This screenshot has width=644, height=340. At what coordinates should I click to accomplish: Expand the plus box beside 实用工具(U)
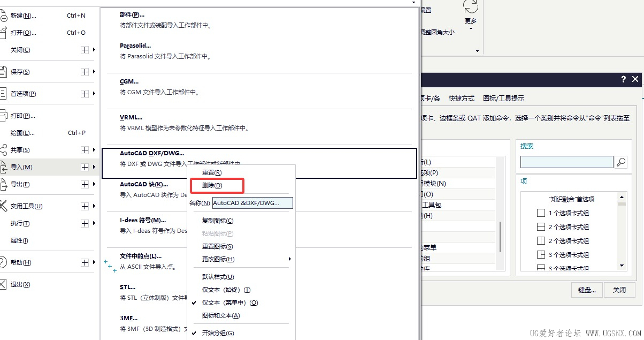tap(85, 206)
